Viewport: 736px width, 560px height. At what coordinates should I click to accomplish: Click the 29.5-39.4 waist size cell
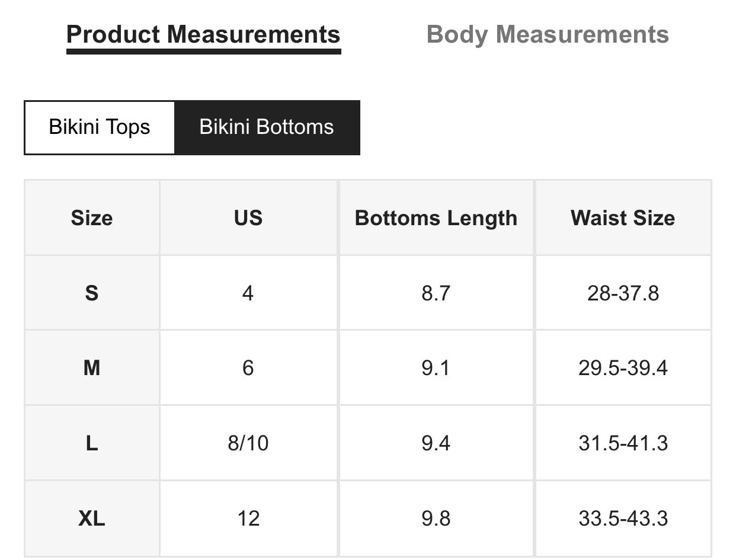(x=623, y=368)
